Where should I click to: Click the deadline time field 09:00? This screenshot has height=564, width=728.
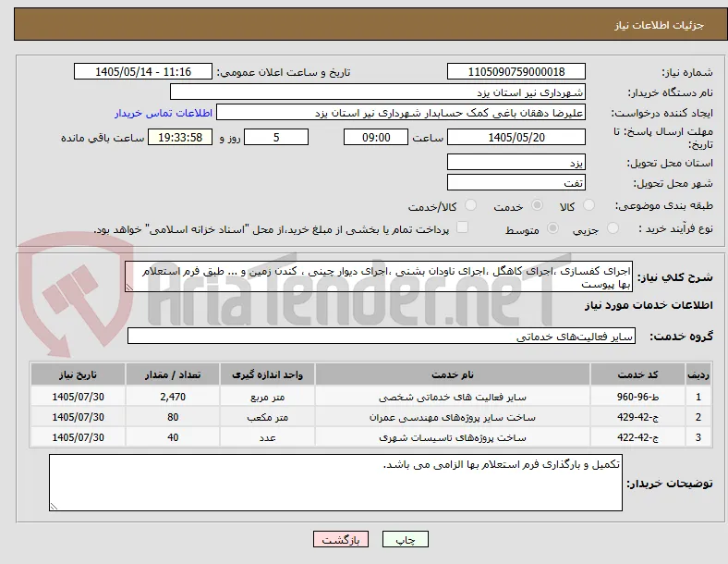376,137
